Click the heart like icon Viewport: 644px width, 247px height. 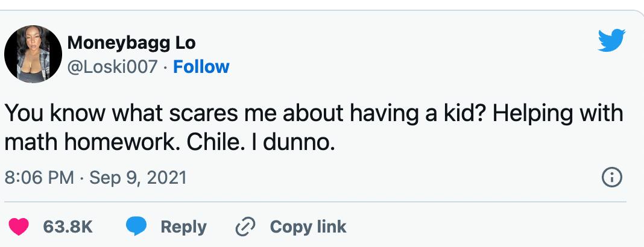click(19, 227)
